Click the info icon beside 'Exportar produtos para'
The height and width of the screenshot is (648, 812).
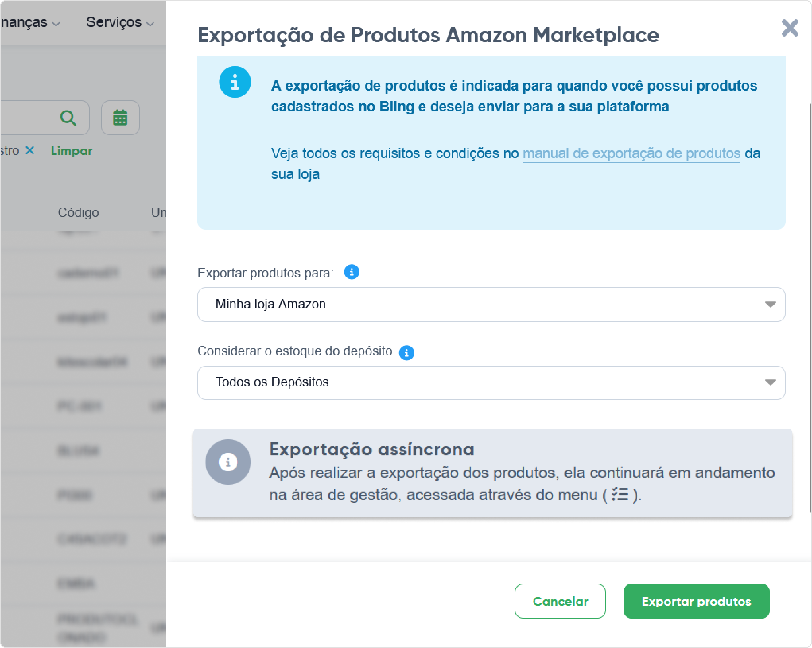click(352, 272)
